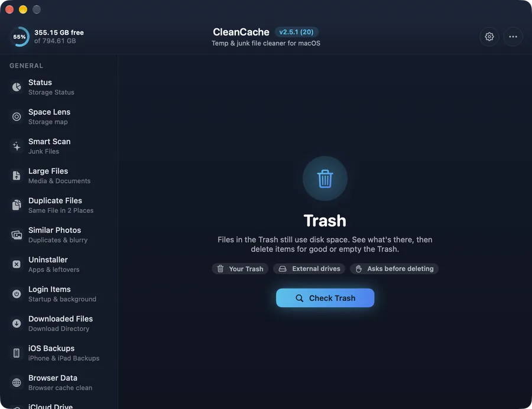Click 'Junk Files' subtitle text
Image resolution: width=532 pixels, height=409 pixels.
(43, 151)
